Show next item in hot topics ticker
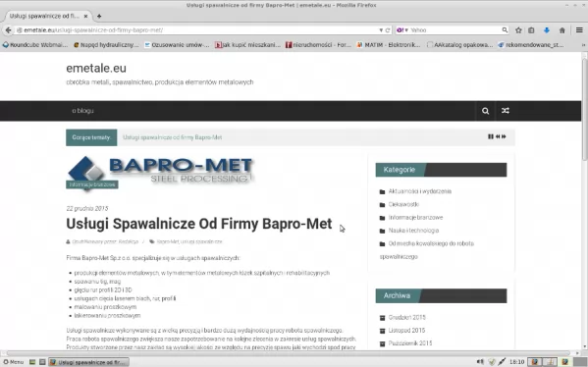Viewport: 588px width, 367px height. coord(504,136)
